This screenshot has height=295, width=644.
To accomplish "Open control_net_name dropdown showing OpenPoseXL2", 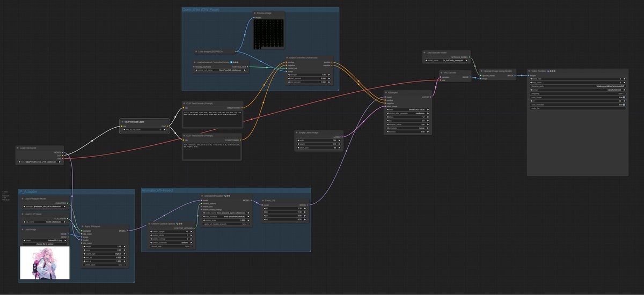I will point(221,70).
